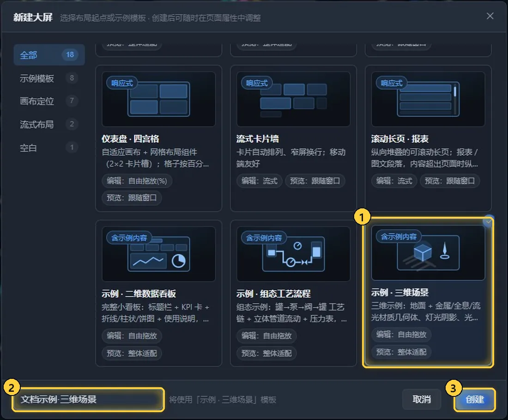This screenshot has height=420, width=508.
Task: Select the 示例·二维数据看板 preview thumbnail
Action: pyautogui.click(x=159, y=254)
